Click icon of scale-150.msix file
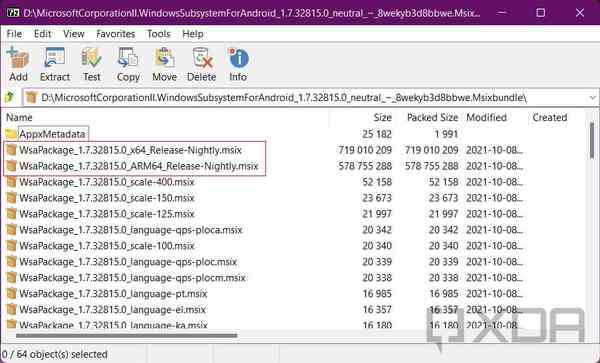This screenshot has height=363, width=600. [12, 198]
